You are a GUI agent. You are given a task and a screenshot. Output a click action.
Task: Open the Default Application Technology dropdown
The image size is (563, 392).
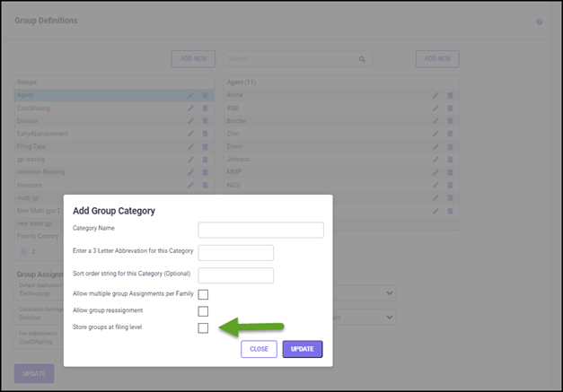point(38,292)
